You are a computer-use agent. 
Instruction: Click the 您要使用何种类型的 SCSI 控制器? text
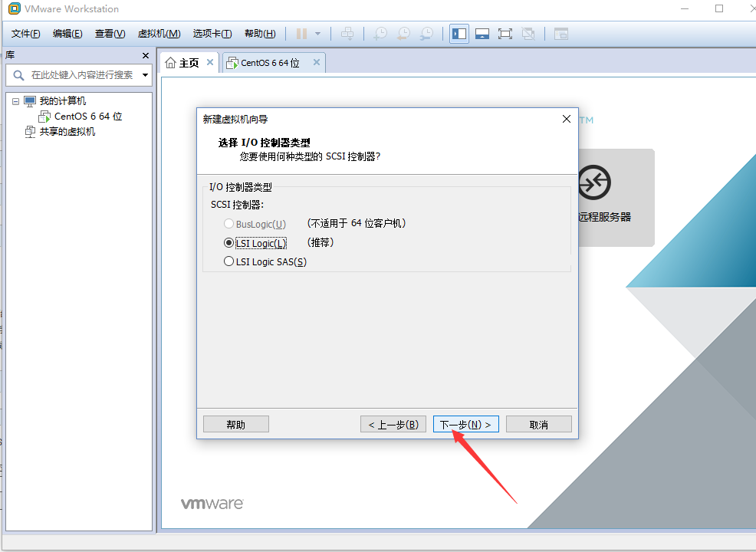310,156
